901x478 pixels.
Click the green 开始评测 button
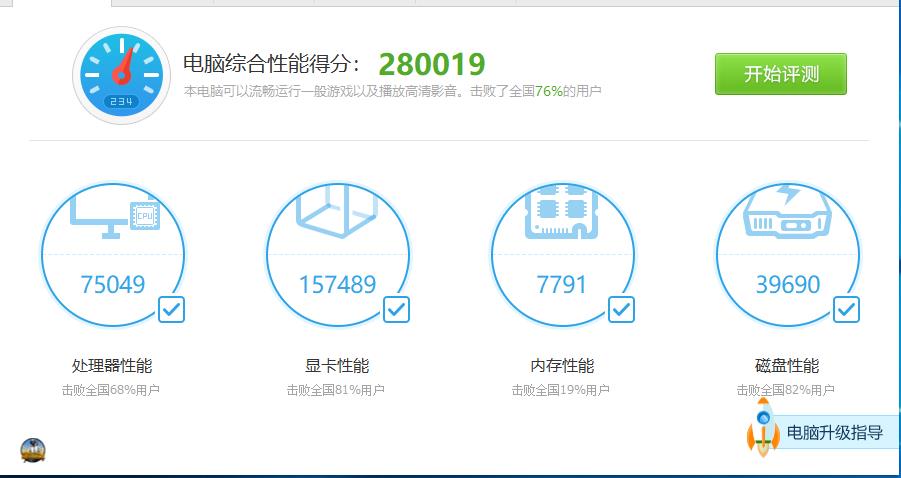(780, 74)
